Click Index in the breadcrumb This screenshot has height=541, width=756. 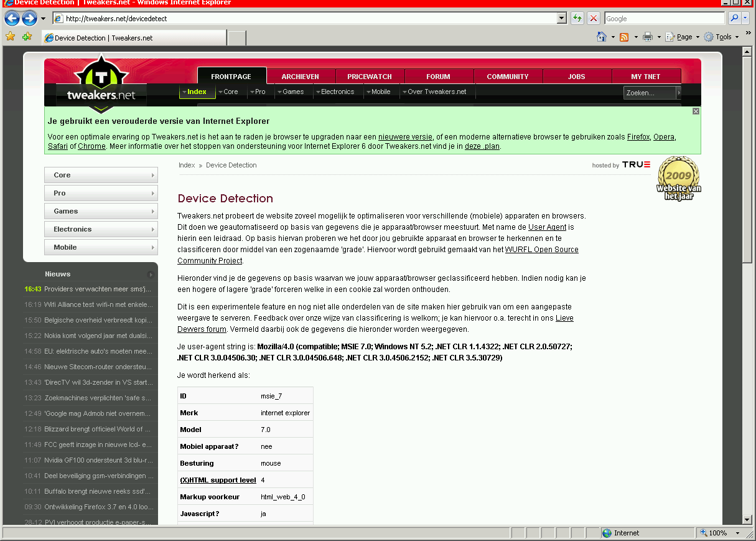coord(187,165)
